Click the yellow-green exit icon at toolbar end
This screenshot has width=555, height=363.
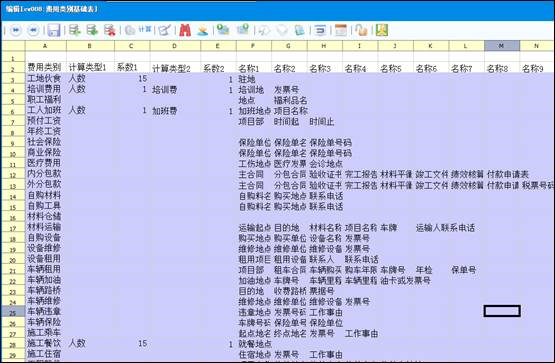(x=382, y=30)
